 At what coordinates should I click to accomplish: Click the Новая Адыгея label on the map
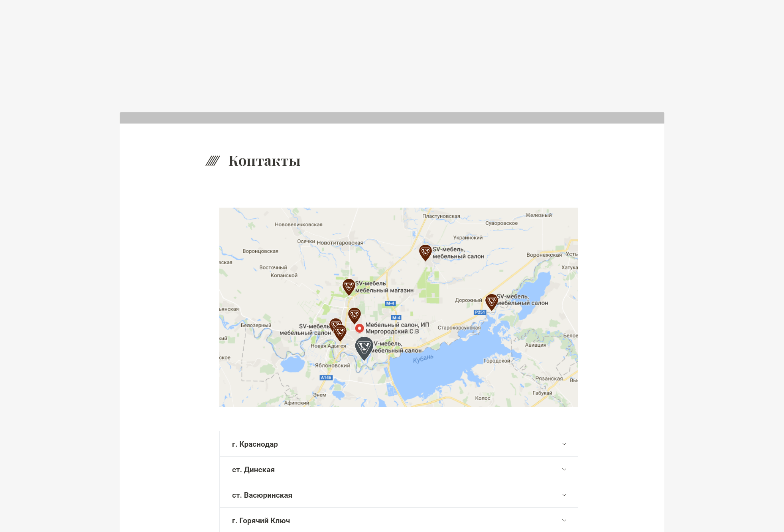pyautogui.click(x=328, y=346)
